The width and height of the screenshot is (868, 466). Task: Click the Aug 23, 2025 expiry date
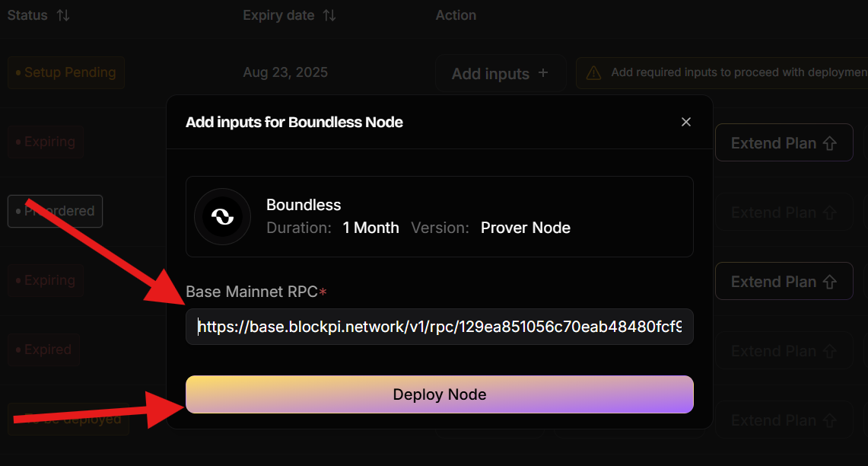pyautogui.click(x=285, y=73)
